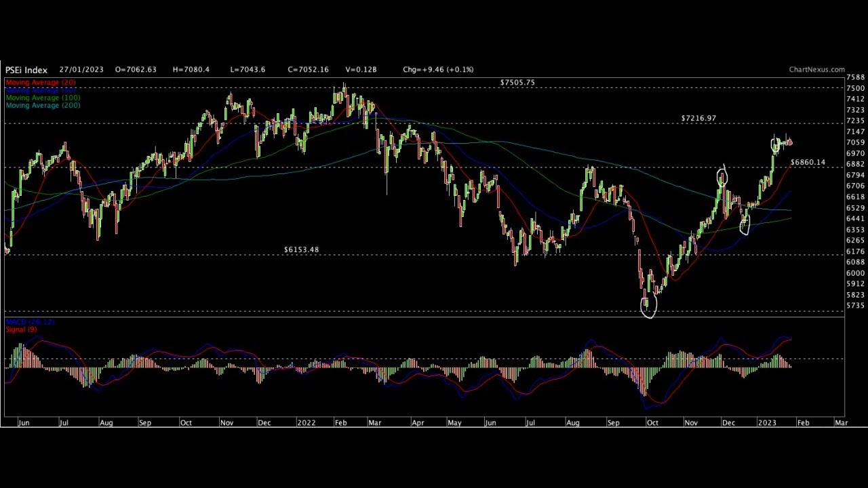Click the high value H=7080.4
The width and height of the screenshot is (868, 488).
click(x=191, y=70)
